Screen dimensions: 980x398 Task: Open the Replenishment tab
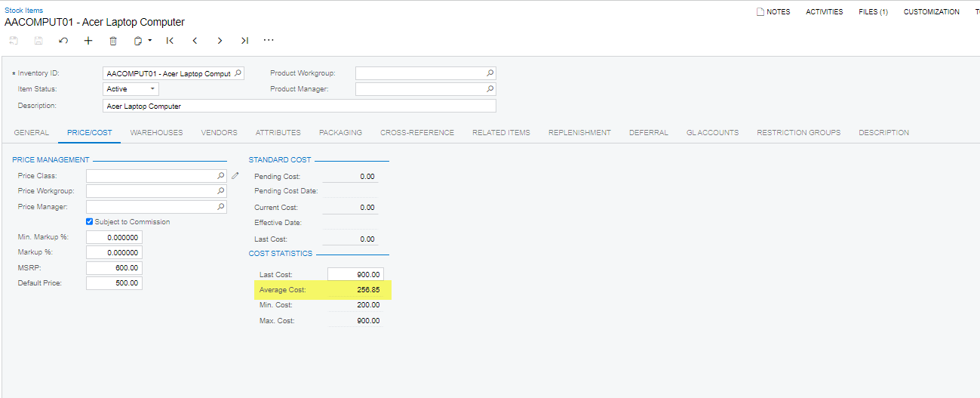(x=579, y=132)
